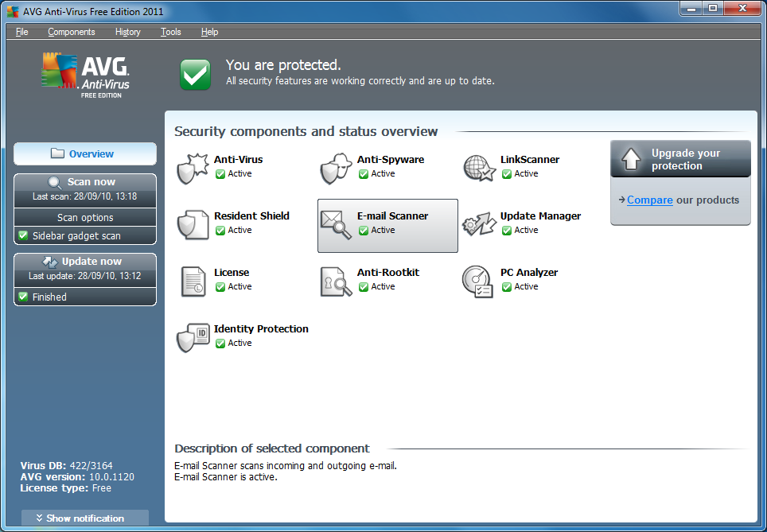Open the Anti-Virus shield icon
The image size is (767, 532).
(x=193, y=169)
